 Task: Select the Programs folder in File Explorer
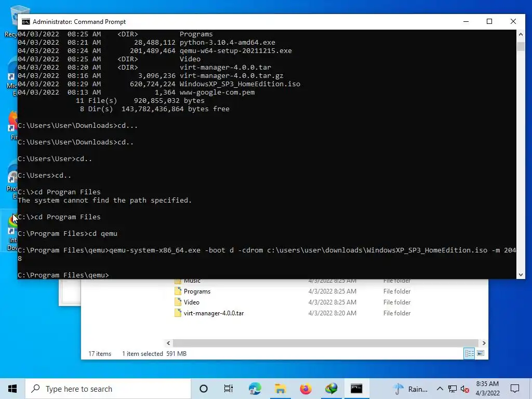point(197,291)
